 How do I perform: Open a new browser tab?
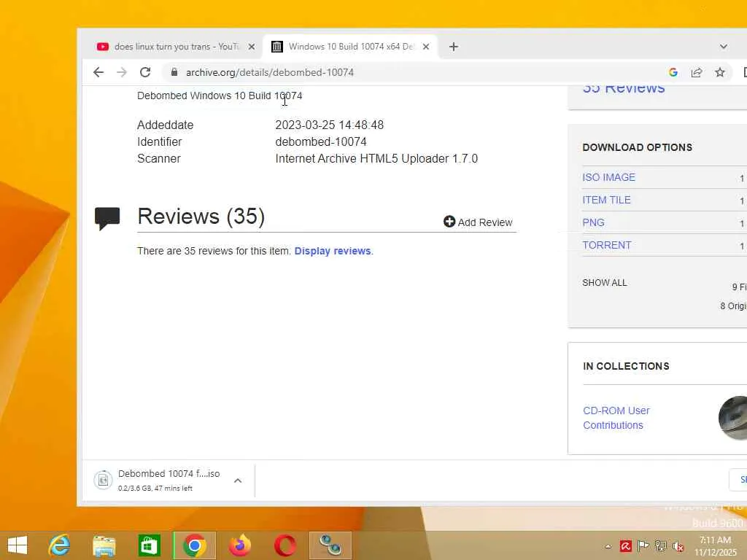454,47
